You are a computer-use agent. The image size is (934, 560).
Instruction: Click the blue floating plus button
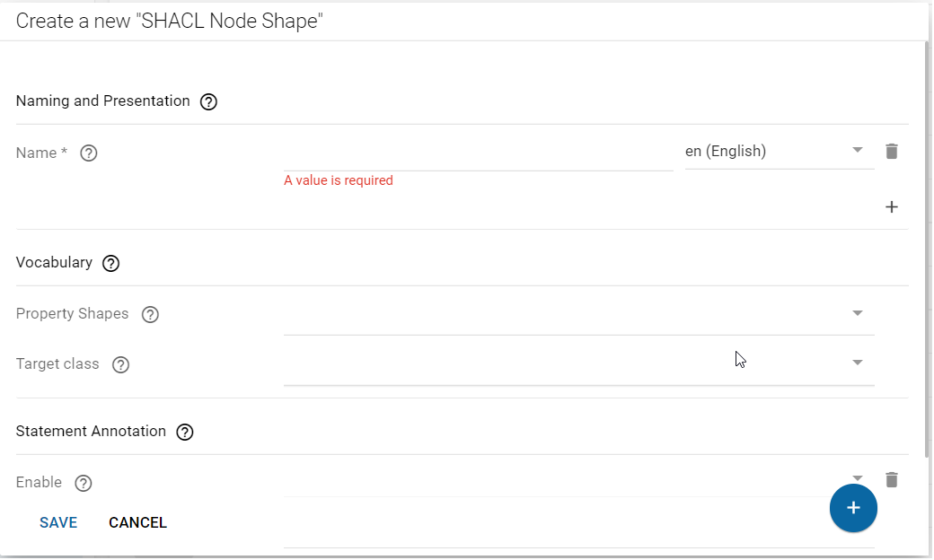(x=852, y=508)
